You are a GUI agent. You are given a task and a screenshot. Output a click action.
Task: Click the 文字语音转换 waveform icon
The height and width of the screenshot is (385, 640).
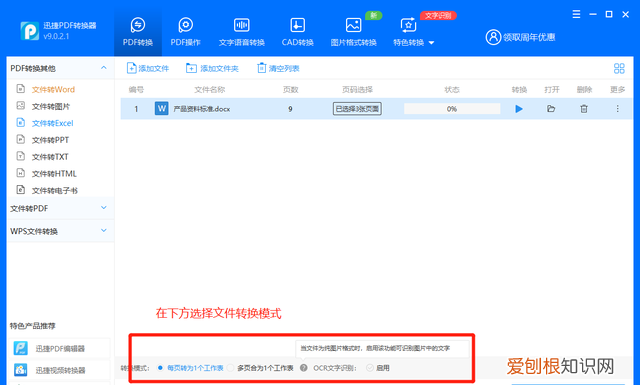pos(242,25)
